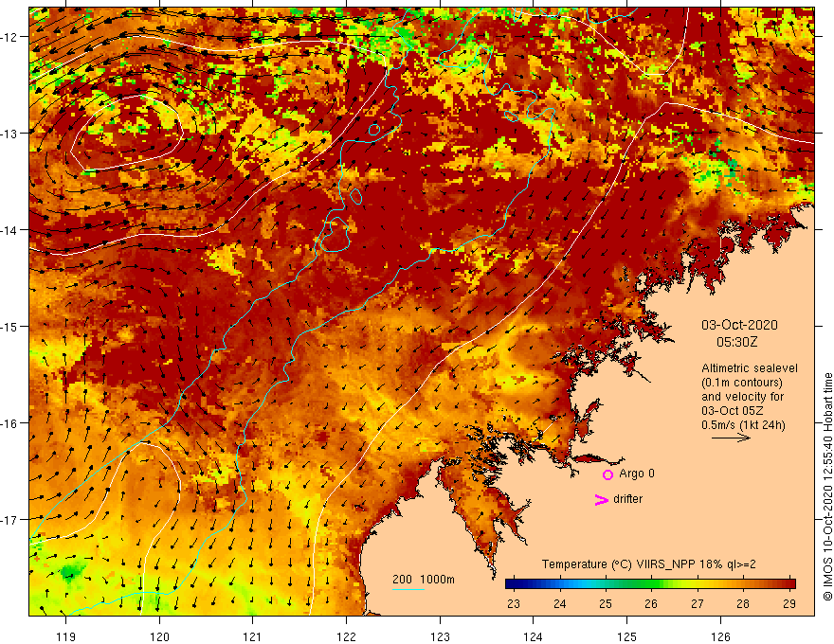Viewport: 834px width, 644px height.
Task: Click the latitude label -13
Action: pos(9,134)
